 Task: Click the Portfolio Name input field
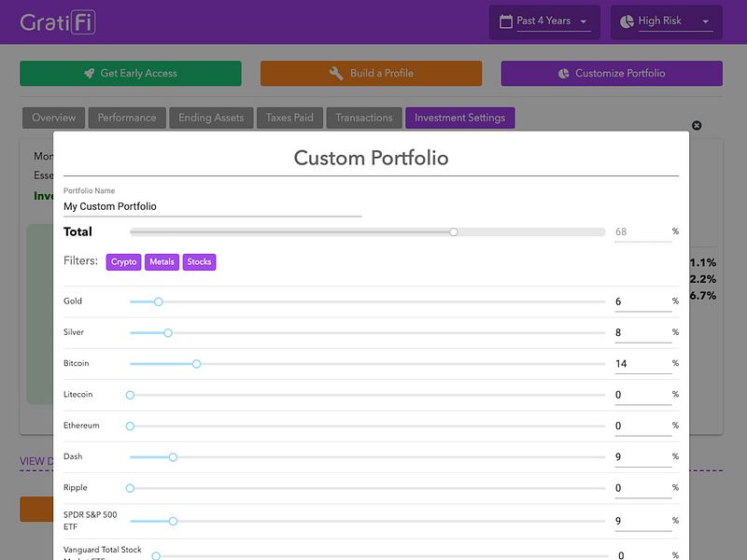click(213, 206)
